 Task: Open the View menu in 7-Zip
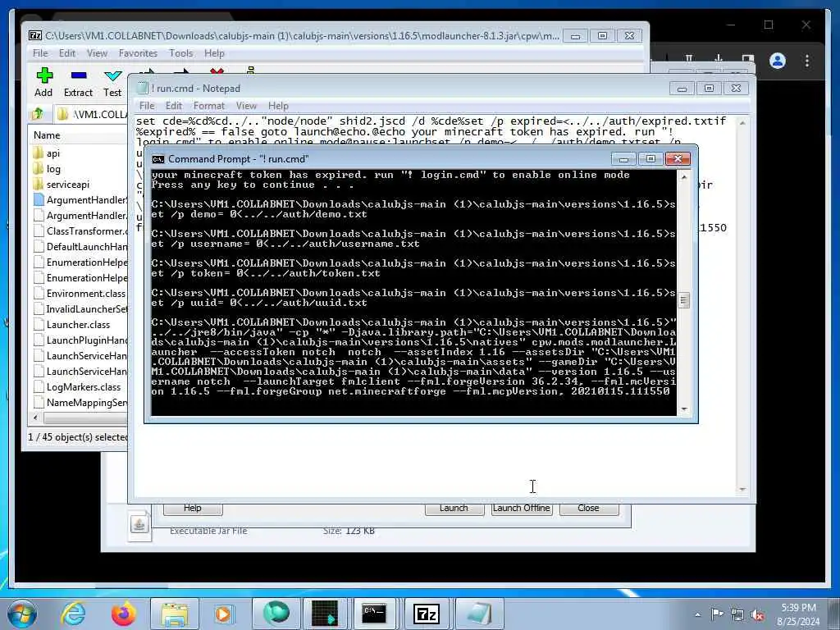tap(97, 53)
